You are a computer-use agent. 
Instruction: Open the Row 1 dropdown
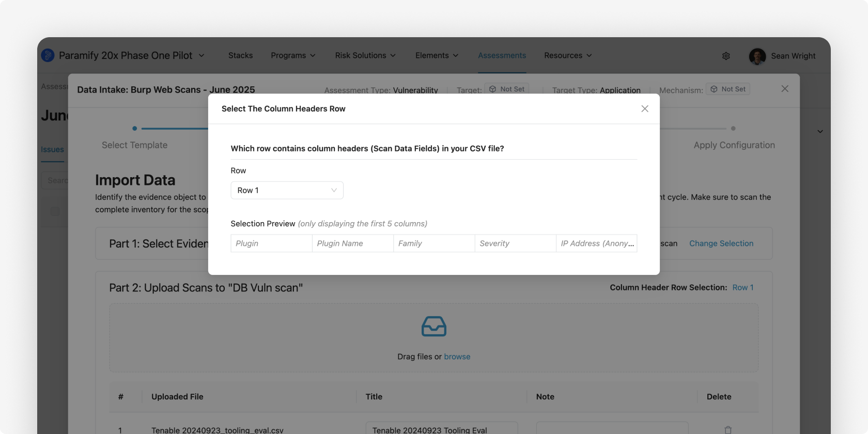pyautogui.click(x=287, y=190)
